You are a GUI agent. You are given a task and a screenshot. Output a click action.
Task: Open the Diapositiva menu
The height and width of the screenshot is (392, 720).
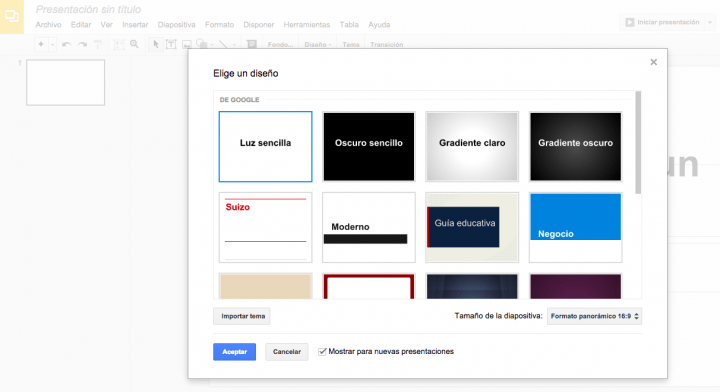pos(176,25)
